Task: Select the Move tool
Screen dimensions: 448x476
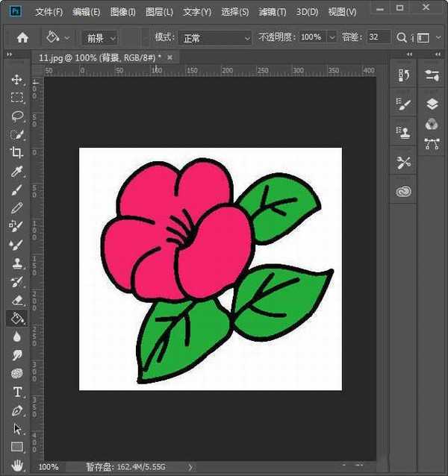Action: pos(16,80)
